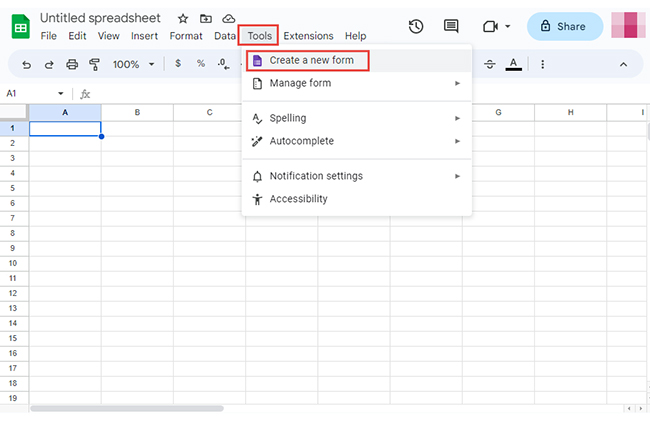Click the A1 name box
The image size is (650, 421).
pyautogui.click(x=29, y=94)
